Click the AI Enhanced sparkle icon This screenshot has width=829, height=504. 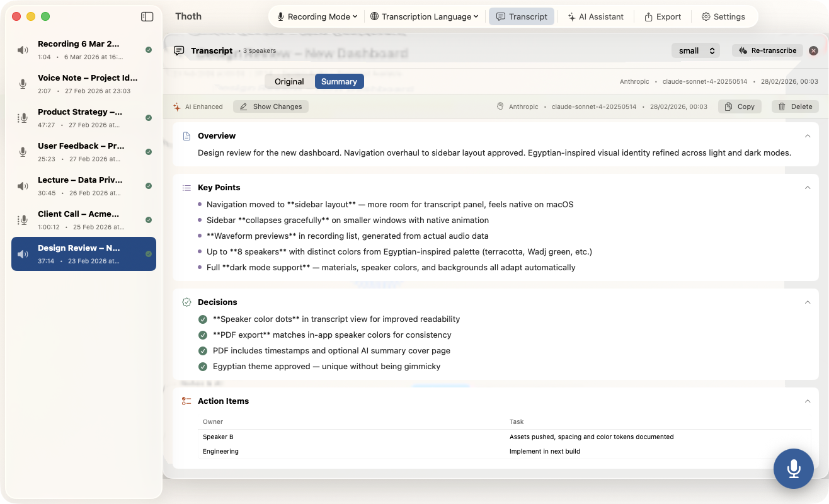tap(177, 107)
